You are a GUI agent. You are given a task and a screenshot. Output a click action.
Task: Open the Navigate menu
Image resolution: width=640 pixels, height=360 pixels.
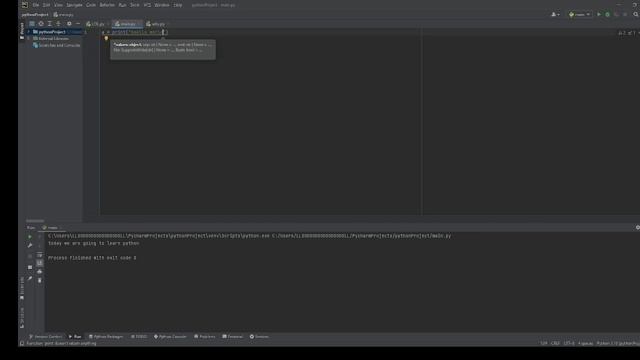pyautogui.click(x=74, y=5)
